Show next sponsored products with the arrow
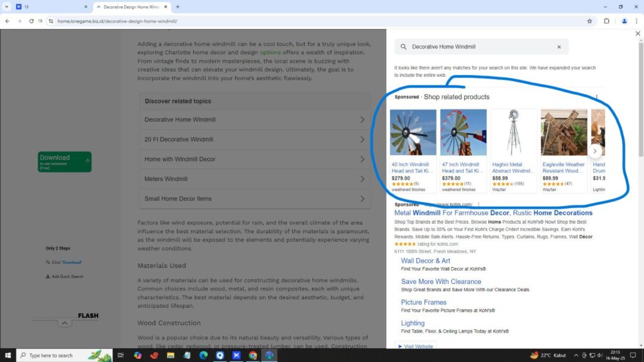 (x=595, y=151)
